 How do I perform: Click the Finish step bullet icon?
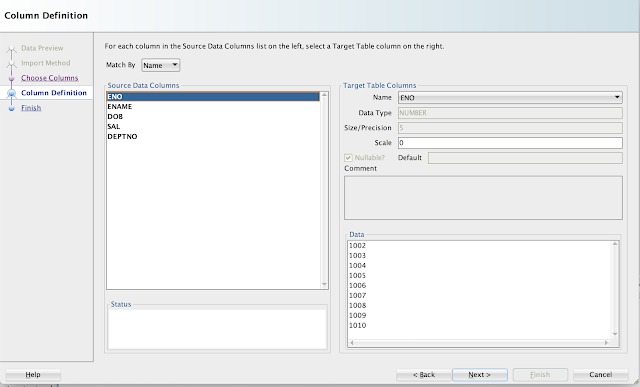(11, 108)
